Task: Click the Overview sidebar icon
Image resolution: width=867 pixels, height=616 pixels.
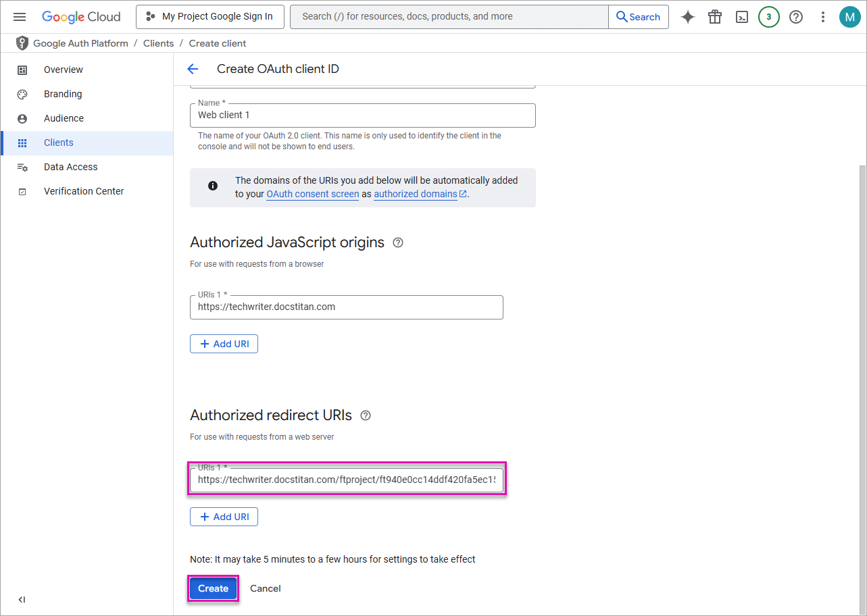Action: pos(22,70)
